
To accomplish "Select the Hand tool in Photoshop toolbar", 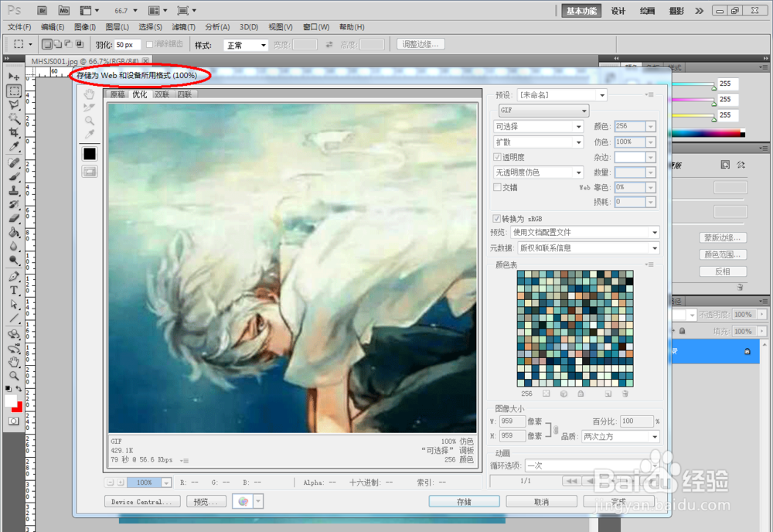I will 14,362.
